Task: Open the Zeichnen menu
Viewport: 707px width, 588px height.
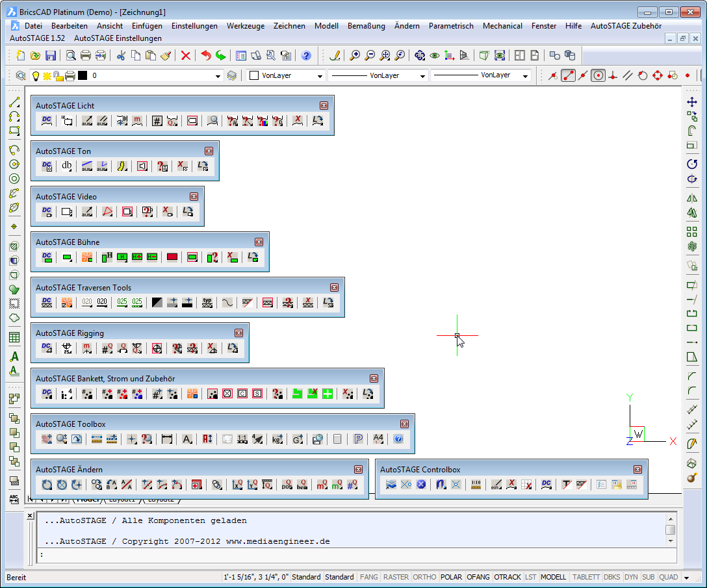Action: coord(289,26)
